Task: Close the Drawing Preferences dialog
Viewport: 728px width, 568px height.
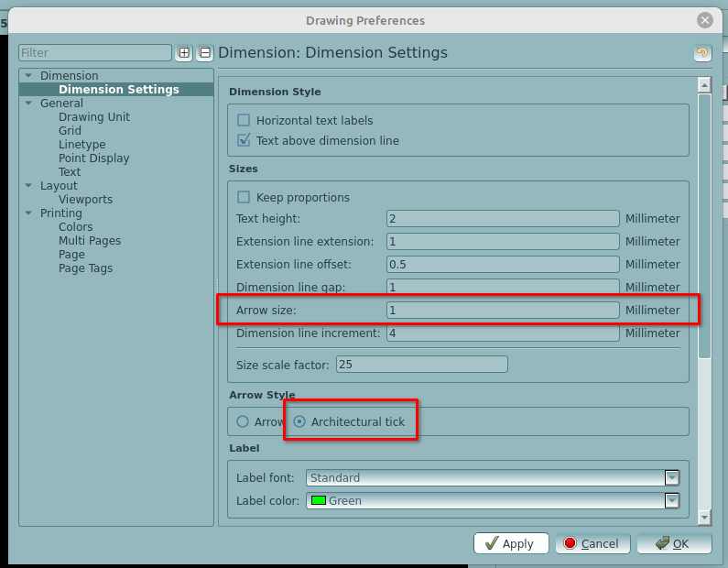Action: point(704,20)
